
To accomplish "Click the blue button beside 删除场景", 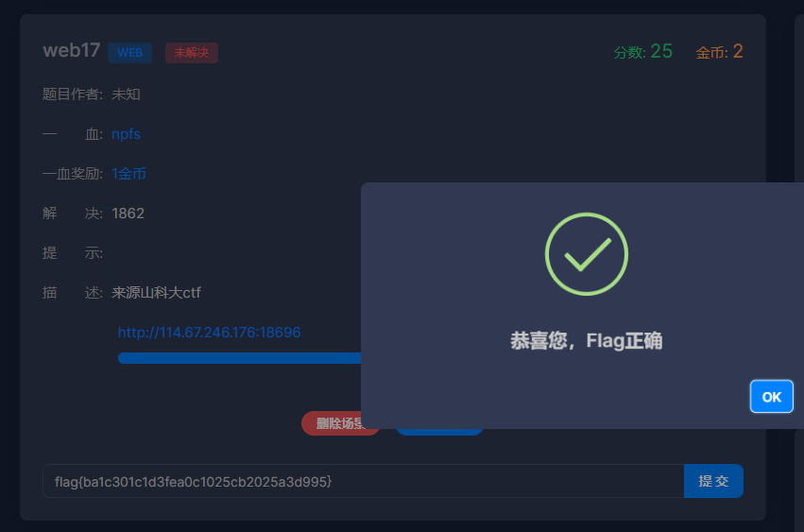I will click(x=439, y=432).
